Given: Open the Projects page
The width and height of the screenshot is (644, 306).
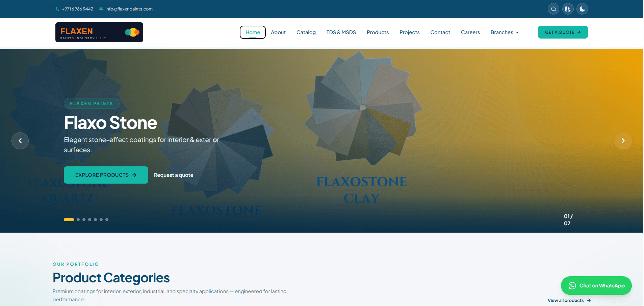Looking at the screenshot, I should click(409, 32).
